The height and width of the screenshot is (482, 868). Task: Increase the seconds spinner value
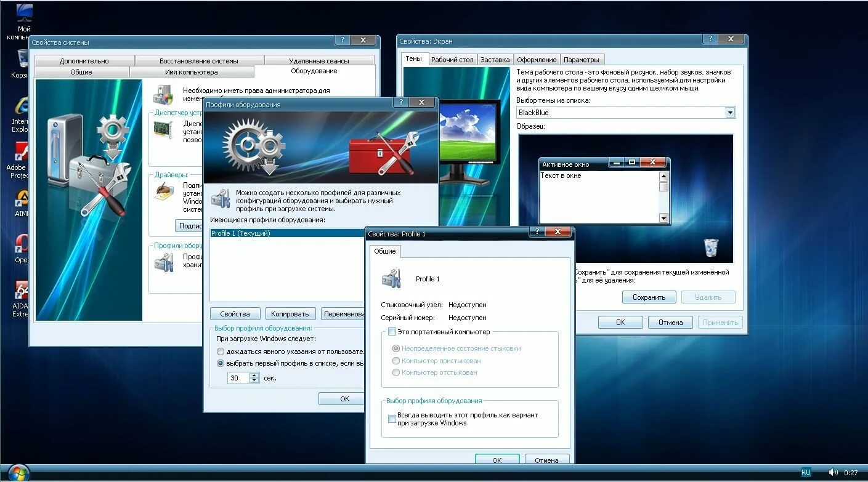click(x=254, y=376)
